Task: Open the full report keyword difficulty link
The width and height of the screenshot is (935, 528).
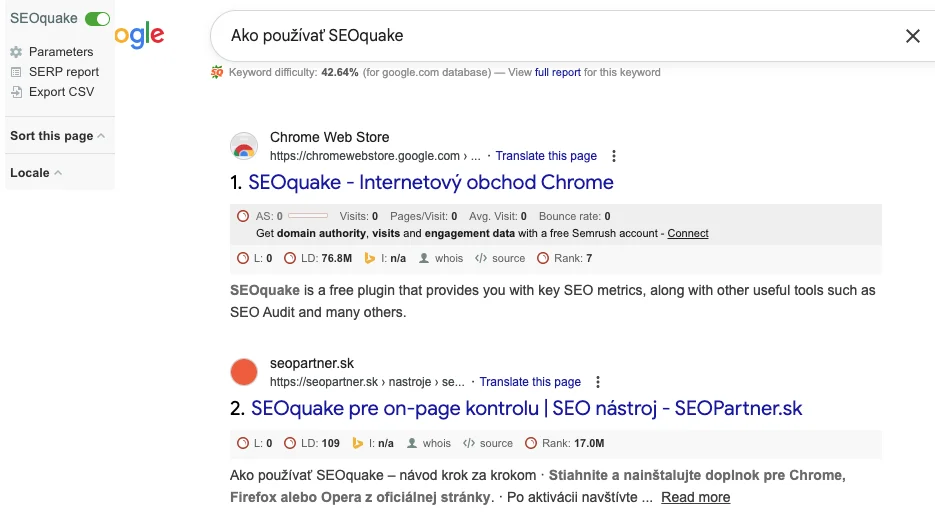Action: [x=558, y=72]
